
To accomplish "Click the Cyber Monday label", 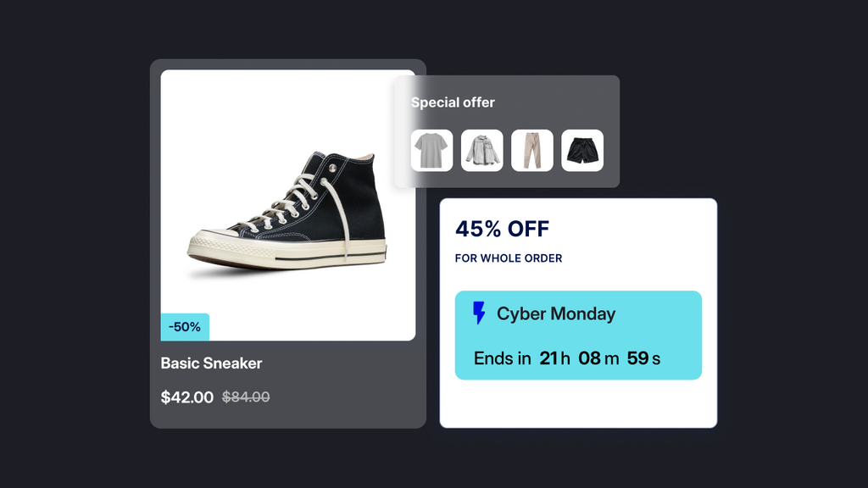I will [556, 313].
